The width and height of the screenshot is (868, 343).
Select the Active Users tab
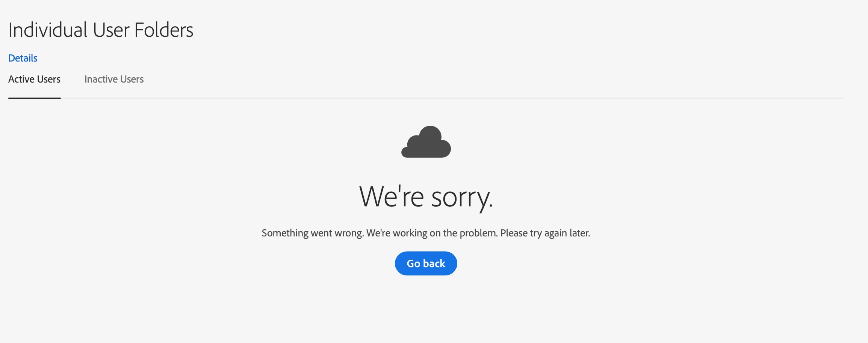(34, 79)
